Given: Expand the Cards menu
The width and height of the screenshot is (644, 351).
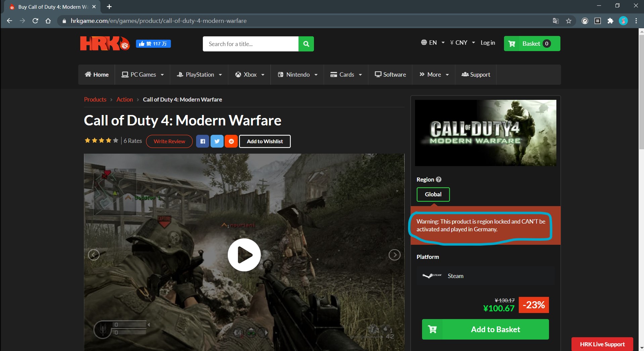Looking at the screenshot, I should point(346,75).
